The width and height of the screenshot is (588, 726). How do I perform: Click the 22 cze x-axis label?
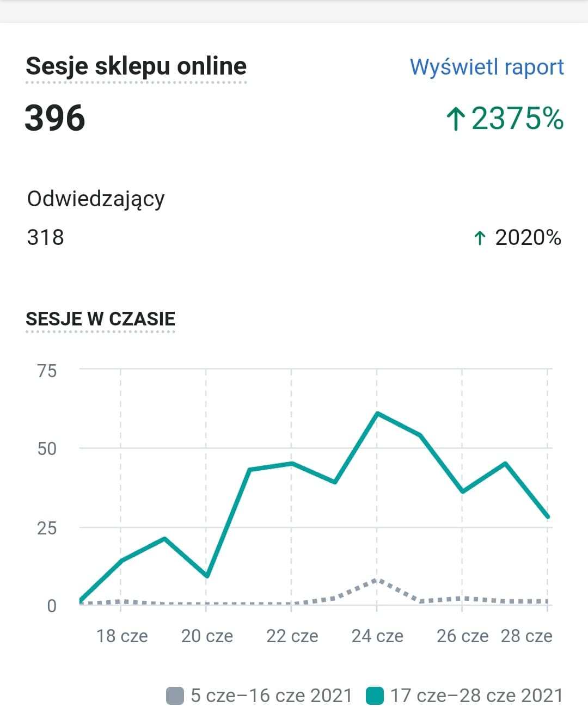pyautogui.click(x=292, y=636)
